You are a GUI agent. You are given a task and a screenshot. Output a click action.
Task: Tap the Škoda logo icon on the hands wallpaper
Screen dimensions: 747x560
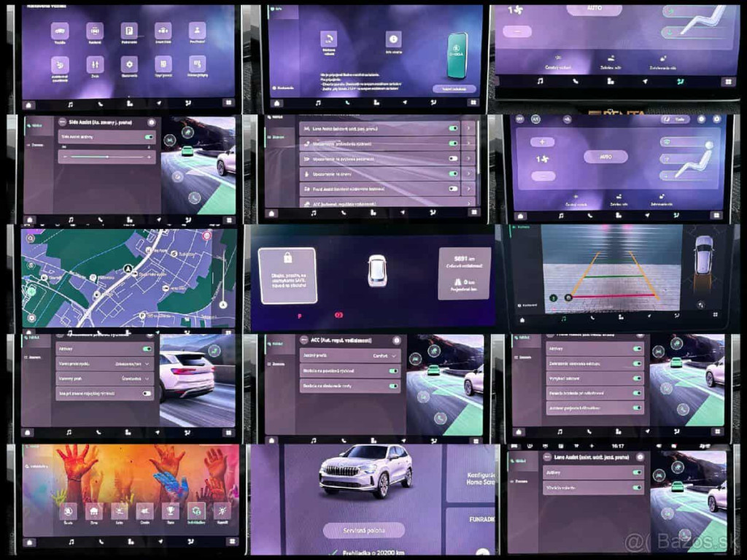pos(69,510)
